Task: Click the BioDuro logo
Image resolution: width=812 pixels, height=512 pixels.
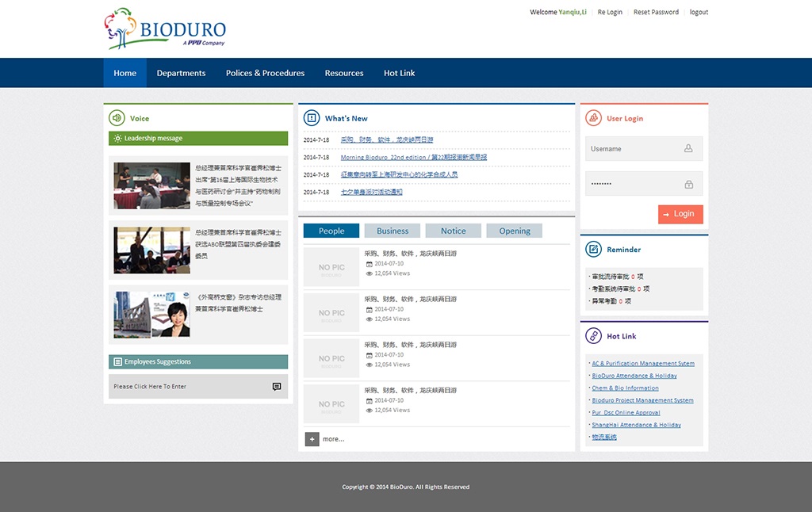Action: [165, 29]
